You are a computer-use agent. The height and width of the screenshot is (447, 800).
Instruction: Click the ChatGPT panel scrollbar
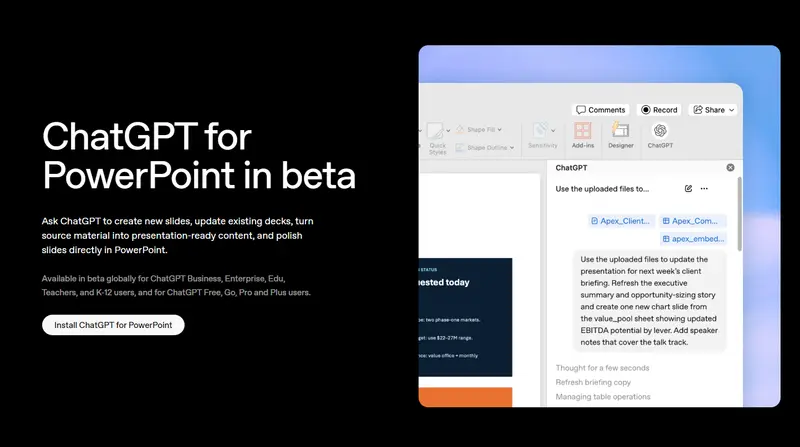click(x=739, y=214)
